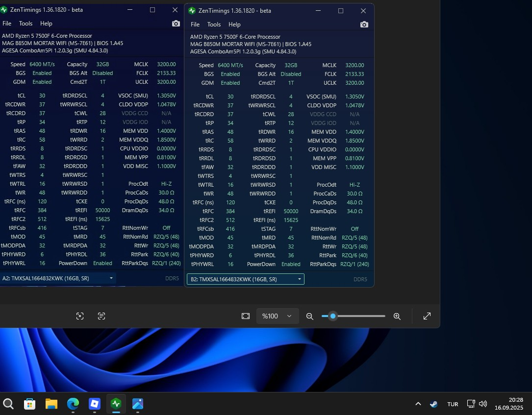
Task: Click the fit to window icon
Action: [x=246, y=316]
